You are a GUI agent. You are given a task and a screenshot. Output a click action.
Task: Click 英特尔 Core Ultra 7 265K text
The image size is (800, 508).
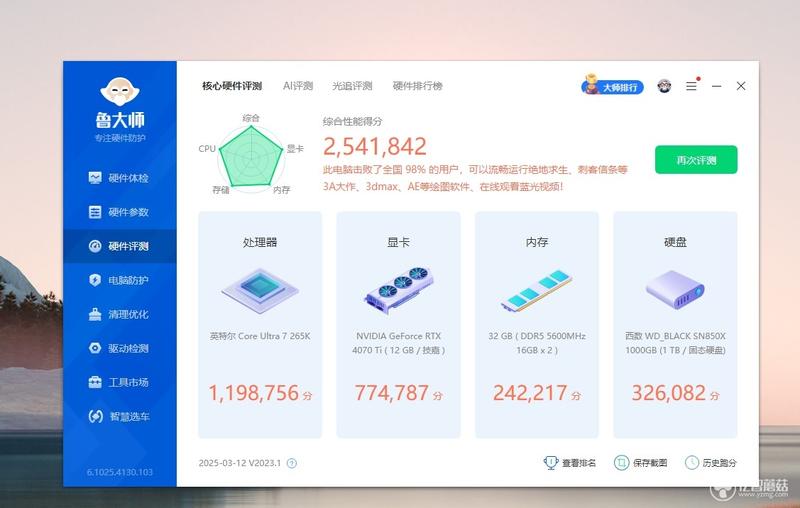[x=260, y=336]
